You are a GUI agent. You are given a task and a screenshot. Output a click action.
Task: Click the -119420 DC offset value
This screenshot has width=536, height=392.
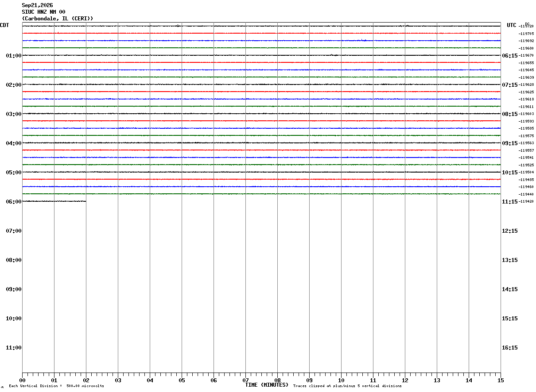pyautogui.click(x=526, y=202)
